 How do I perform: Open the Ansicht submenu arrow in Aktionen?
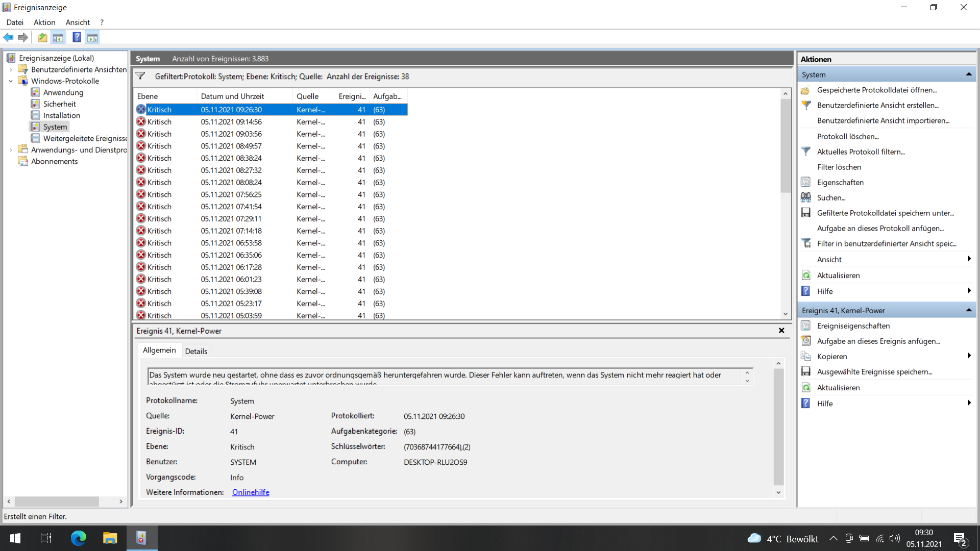point(968,259)
